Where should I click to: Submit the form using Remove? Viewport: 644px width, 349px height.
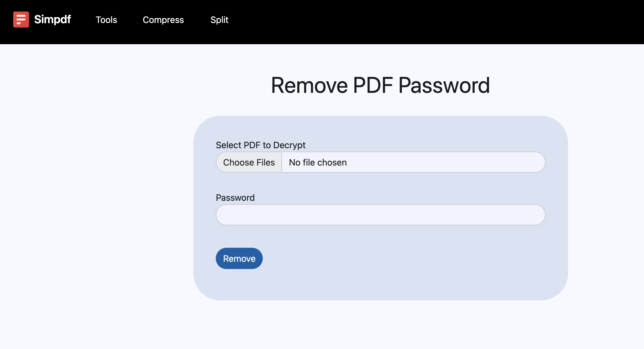coord(239,258)
